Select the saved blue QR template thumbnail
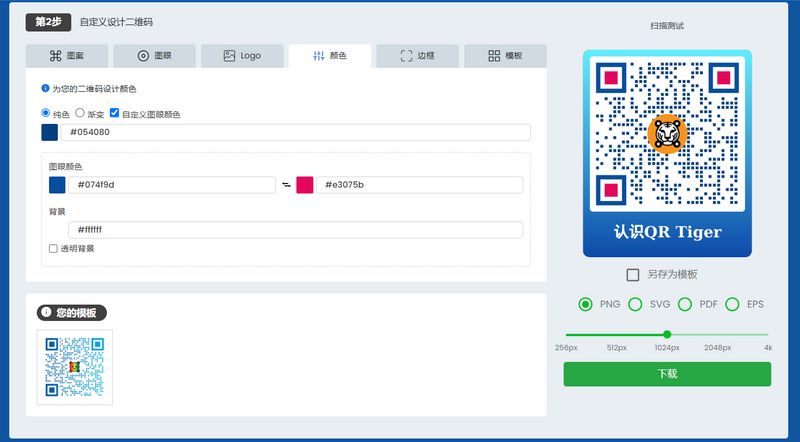The image size is (800, 442). (x=74, y=367)
